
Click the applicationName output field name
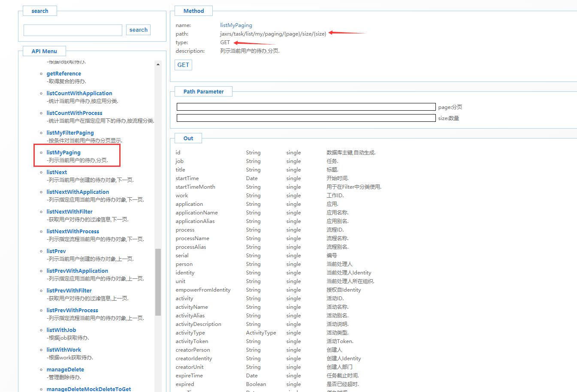point(196,213)
